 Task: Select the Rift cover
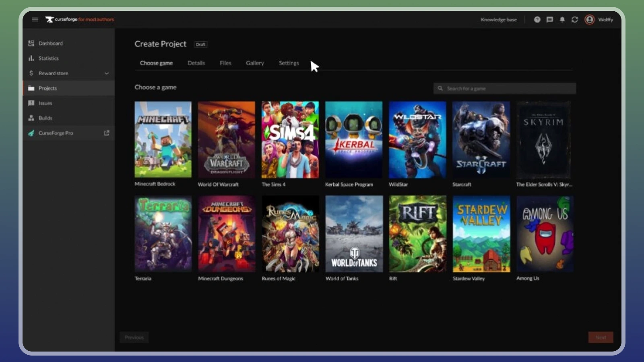tap(418, 234)
